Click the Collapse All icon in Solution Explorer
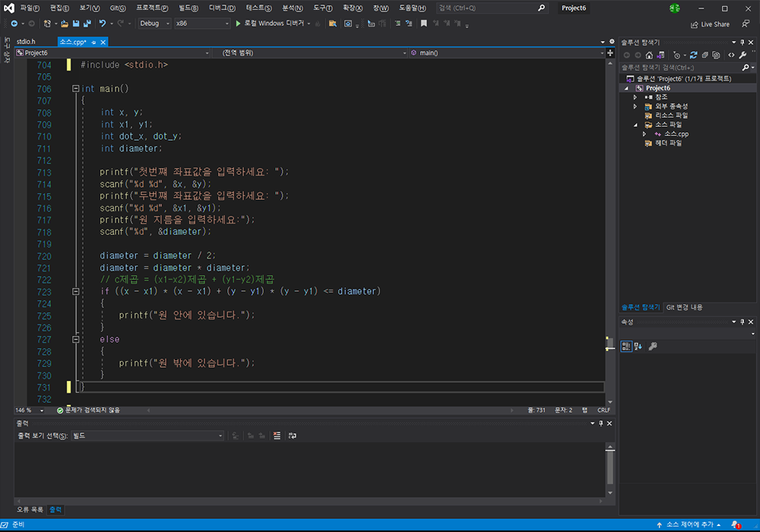This screenshot has width=760, height=532. point(705,55)
